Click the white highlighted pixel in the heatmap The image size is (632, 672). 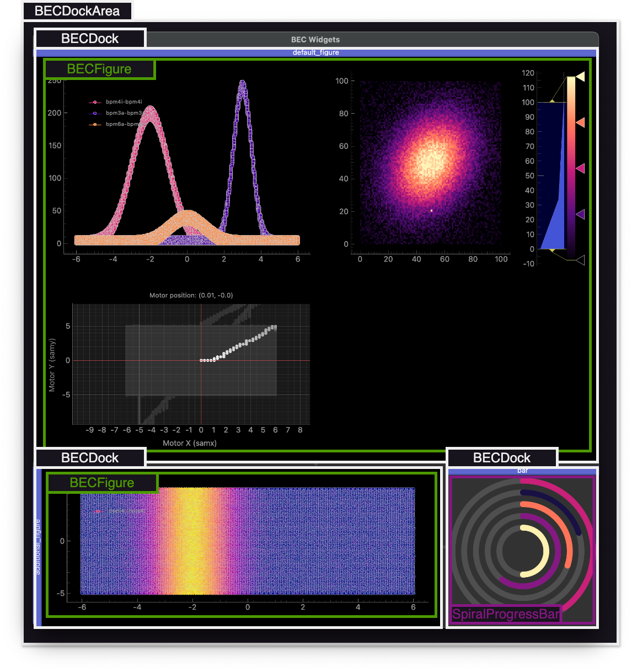pos(431,210)
